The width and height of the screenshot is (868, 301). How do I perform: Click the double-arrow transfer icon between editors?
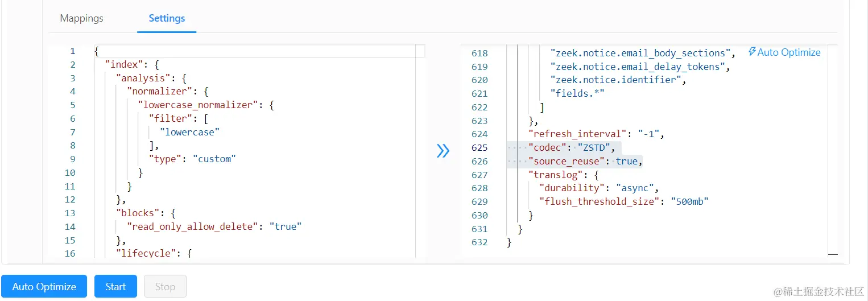tap(443, 151)
